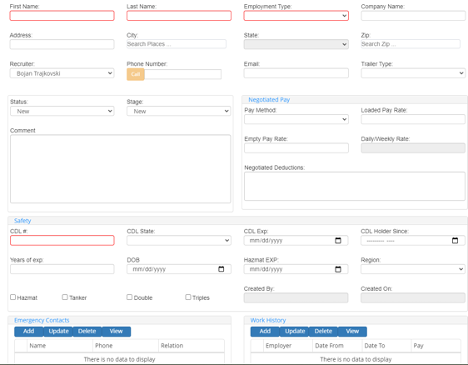The height and width of the screenshot is (365, 468).
Task: Open the Employment Type dropdown
Action: click(296, 16)
